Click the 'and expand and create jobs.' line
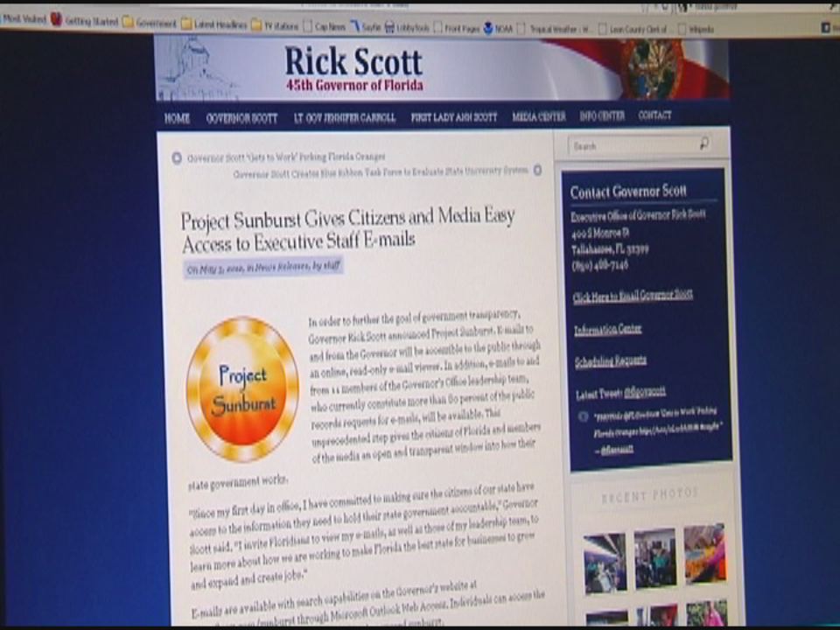Viewport: 840px width, 630px height. (x=249, y=579)
